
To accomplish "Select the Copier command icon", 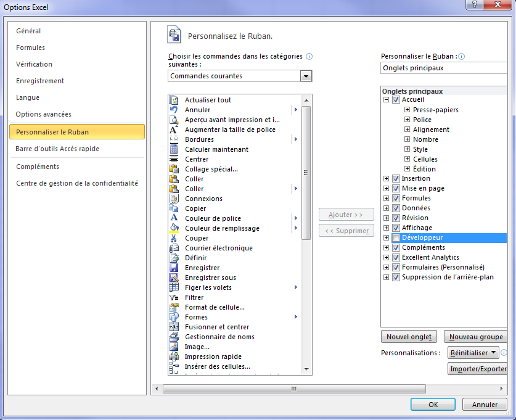I will pyautogui.click(x=174, y=208).
